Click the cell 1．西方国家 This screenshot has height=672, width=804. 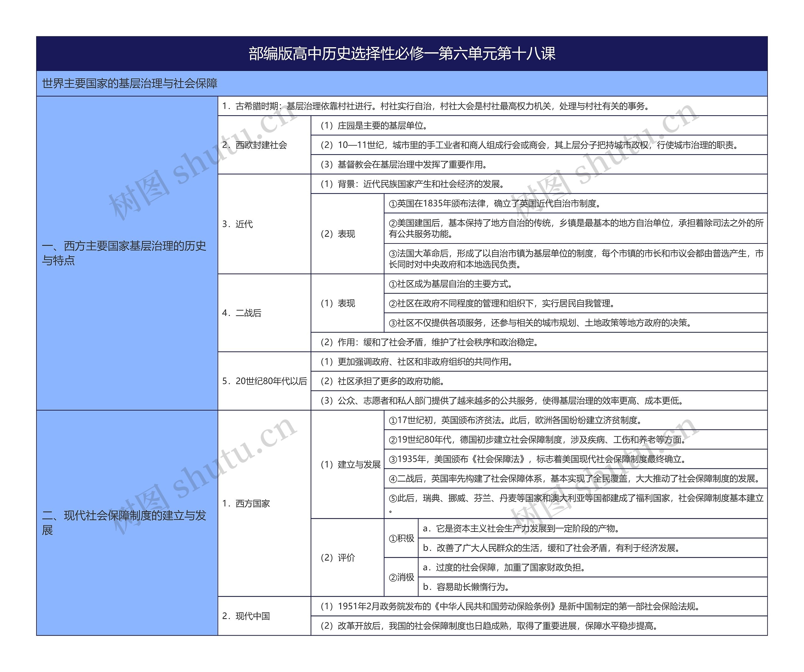pyautogui.click(x=264, y=504)
